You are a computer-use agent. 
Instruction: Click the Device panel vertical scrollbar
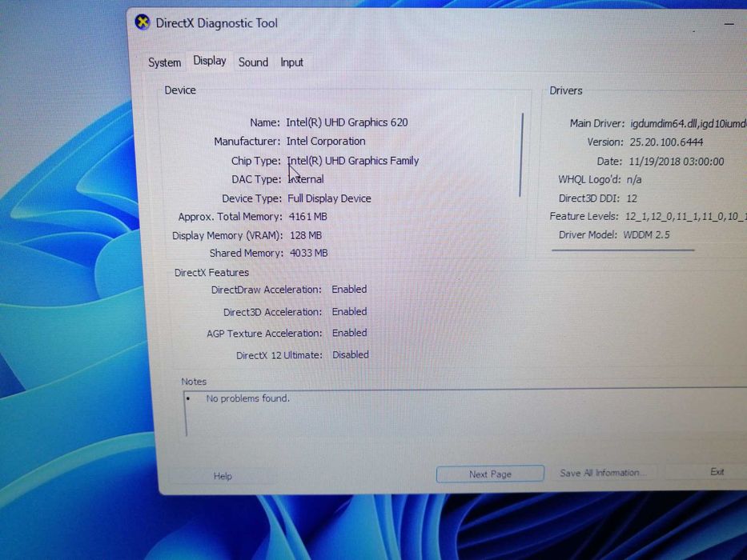(x=522, y=154)
